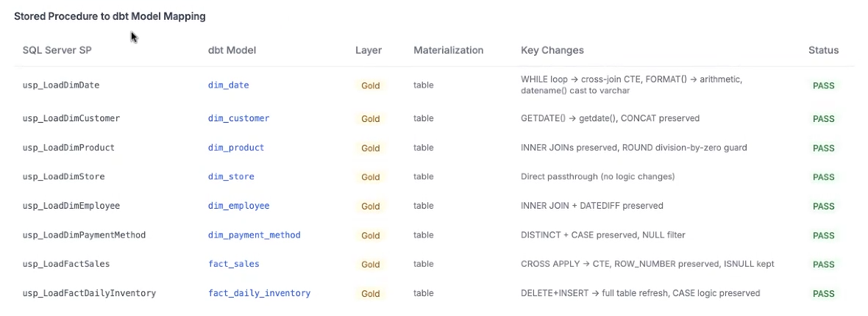Select the usp_LoadDimProduct procedure name
This screenshot has width=868, height=316.
point(68,148)
